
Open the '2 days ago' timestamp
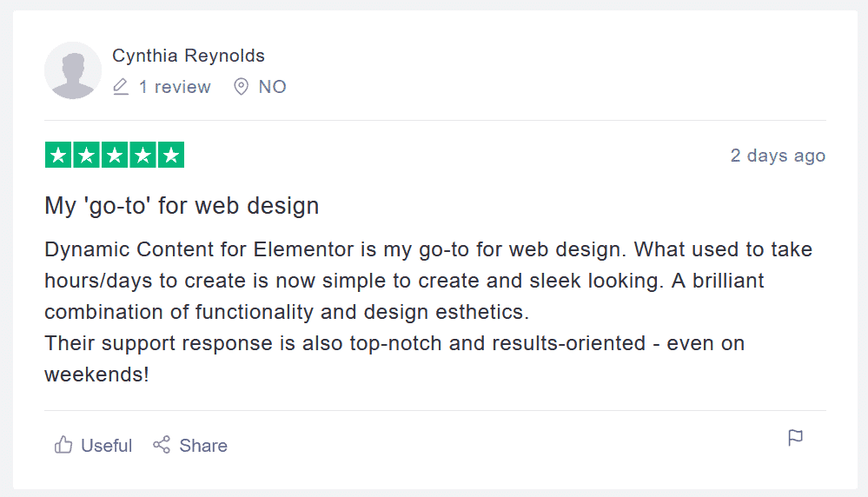click(x=778, y=156)
